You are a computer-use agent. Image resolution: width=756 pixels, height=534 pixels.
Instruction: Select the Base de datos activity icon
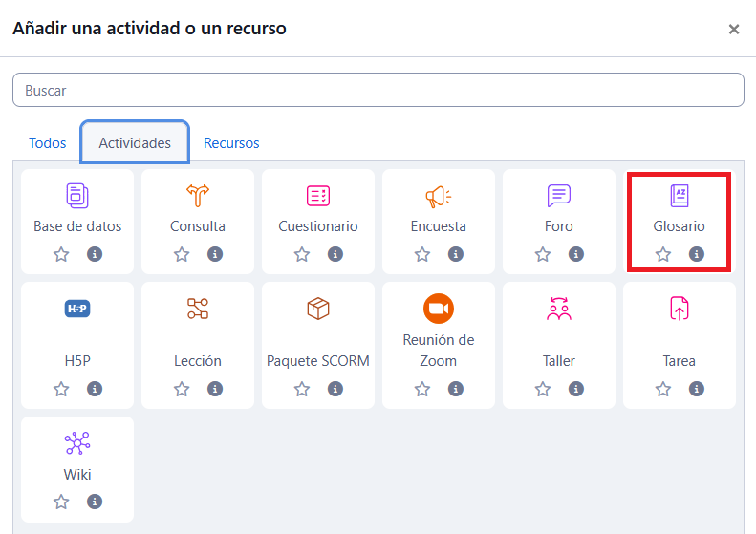pyautogui.click(x=77, y=196)
